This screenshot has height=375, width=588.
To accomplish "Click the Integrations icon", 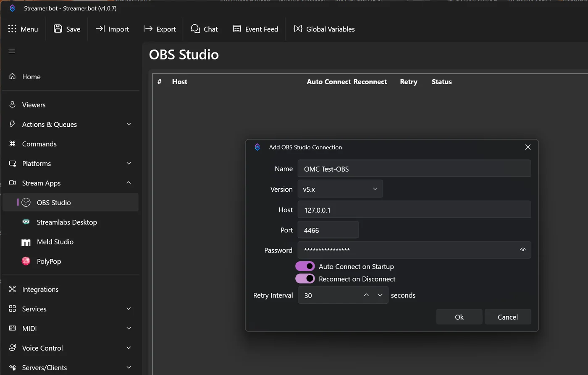I will pyautogui.click(x=13, y=289).
